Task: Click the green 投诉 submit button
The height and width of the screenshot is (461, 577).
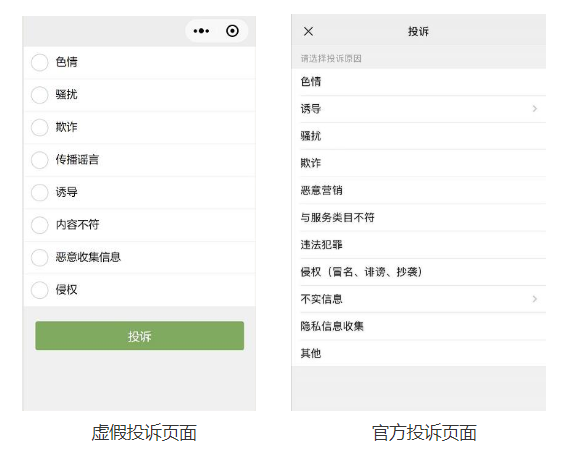Action: point(139,336)
